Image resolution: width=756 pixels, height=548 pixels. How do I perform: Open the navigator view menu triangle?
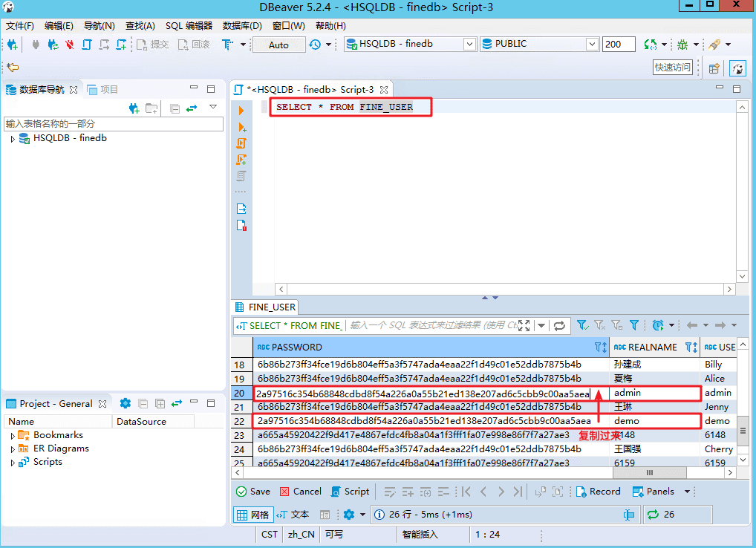coord(213,107)
